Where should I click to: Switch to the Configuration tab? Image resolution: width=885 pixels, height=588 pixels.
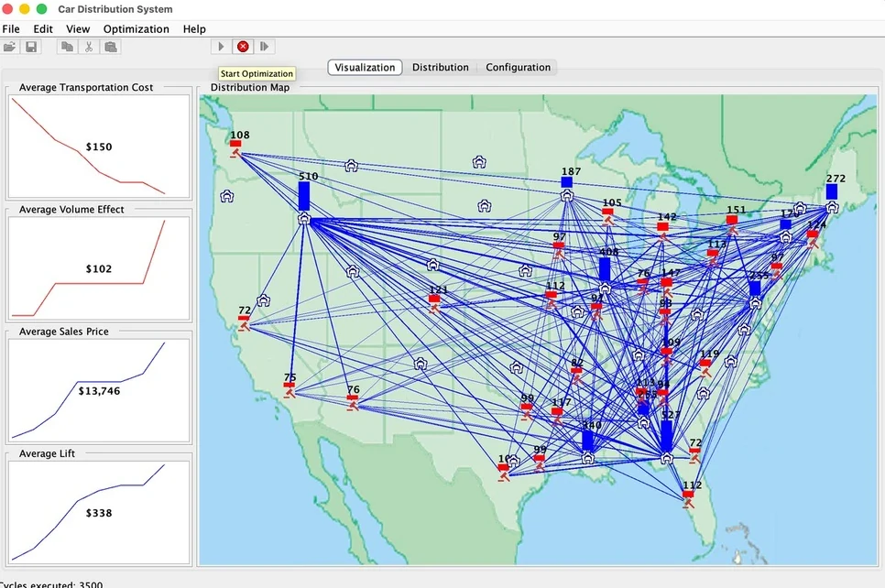519,67
